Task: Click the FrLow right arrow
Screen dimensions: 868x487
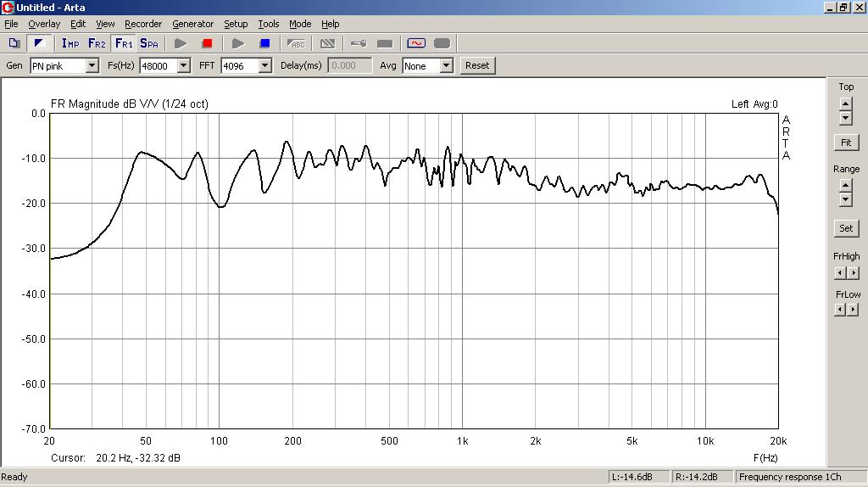Action: tap(853, 310)
